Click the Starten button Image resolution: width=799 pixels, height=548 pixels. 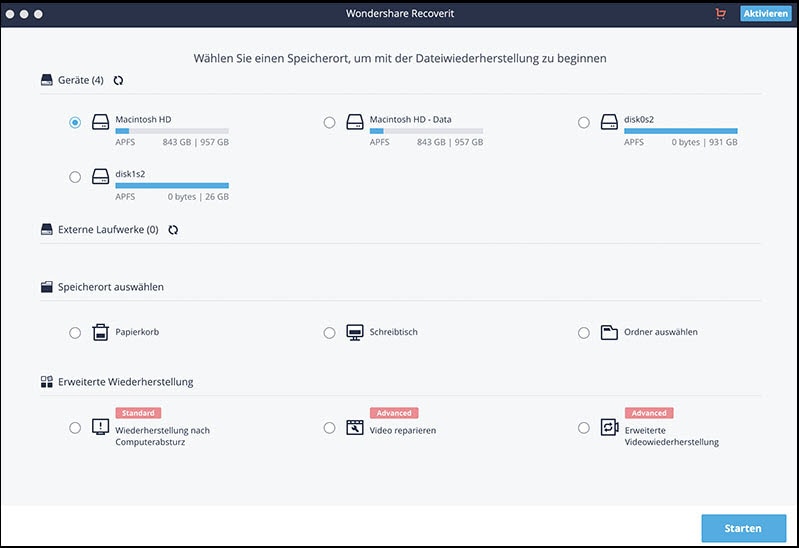click(743, 528)
